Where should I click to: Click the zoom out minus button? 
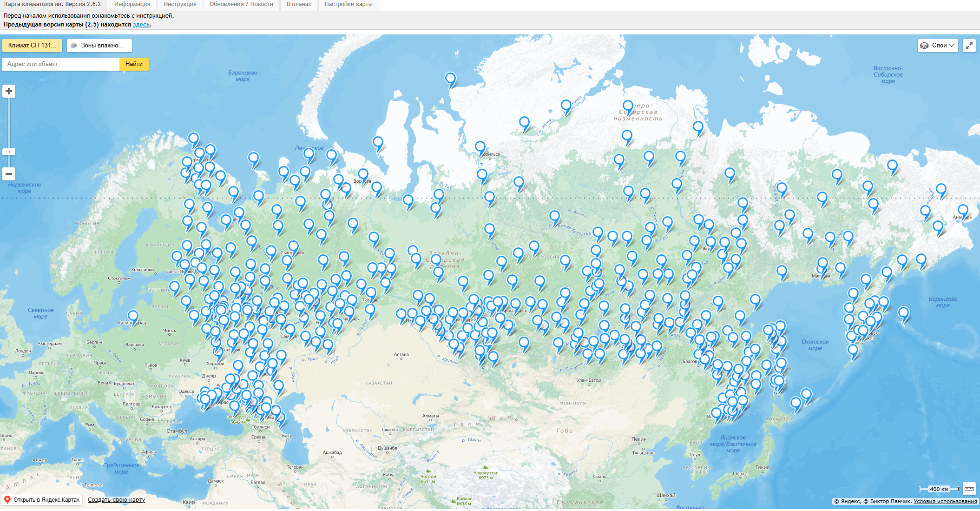pyautogui.click(x=9, y=174)
